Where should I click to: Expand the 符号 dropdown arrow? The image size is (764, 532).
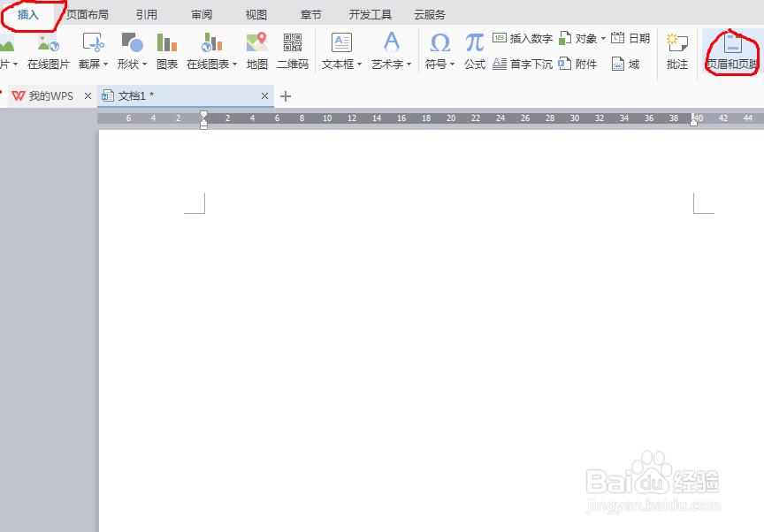click(x=452, y=65)
